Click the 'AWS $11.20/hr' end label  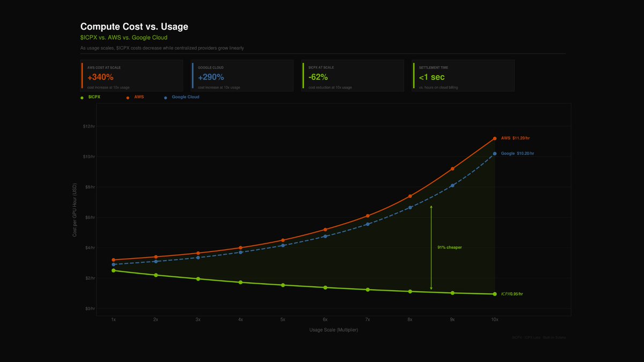click(515, 138)
